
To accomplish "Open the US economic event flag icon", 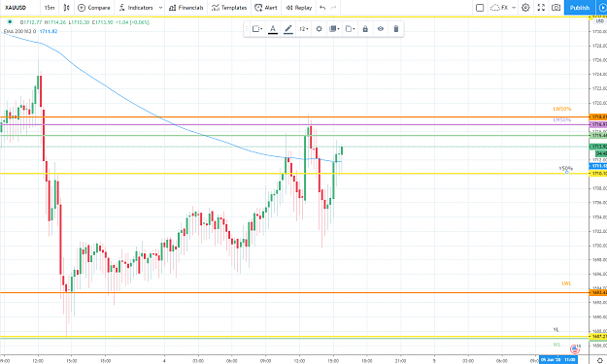I will (x=575, y=349).
